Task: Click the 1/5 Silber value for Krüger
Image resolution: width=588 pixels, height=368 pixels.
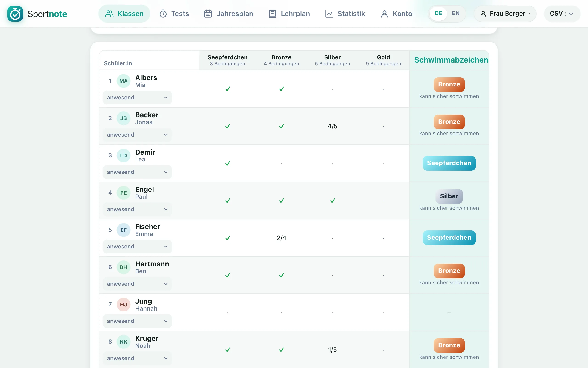Action: [332, 350]
